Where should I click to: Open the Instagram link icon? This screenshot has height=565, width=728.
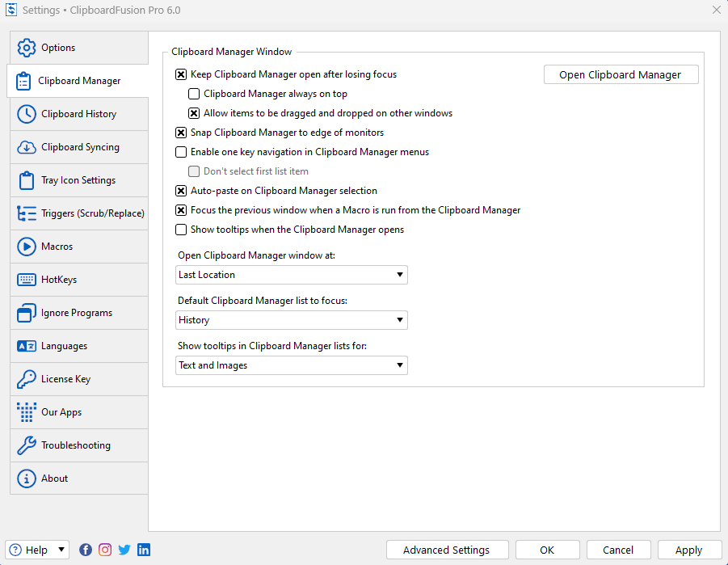tap(105, 550)
